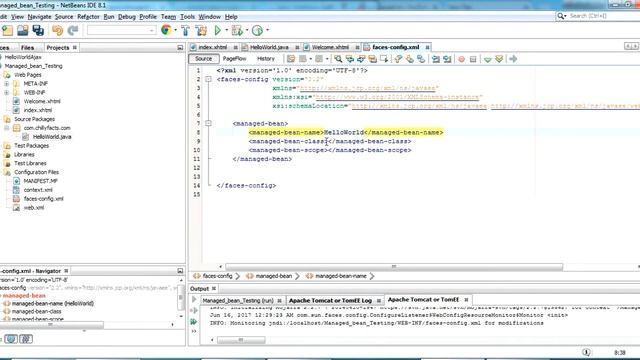Click the Check XML green arrow icon
Image resolution: width=640 pixels, height=360 pixels.
487,59
